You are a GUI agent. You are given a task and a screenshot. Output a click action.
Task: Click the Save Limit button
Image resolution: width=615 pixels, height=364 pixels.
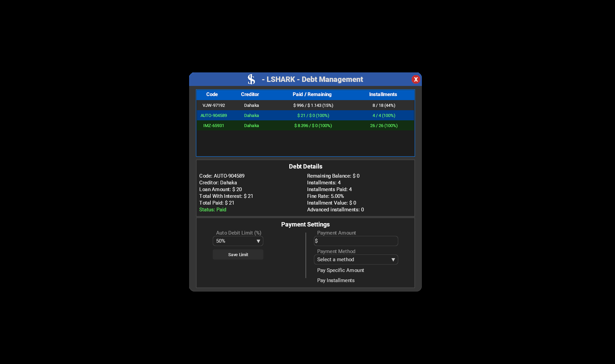[x=238, y=254]
